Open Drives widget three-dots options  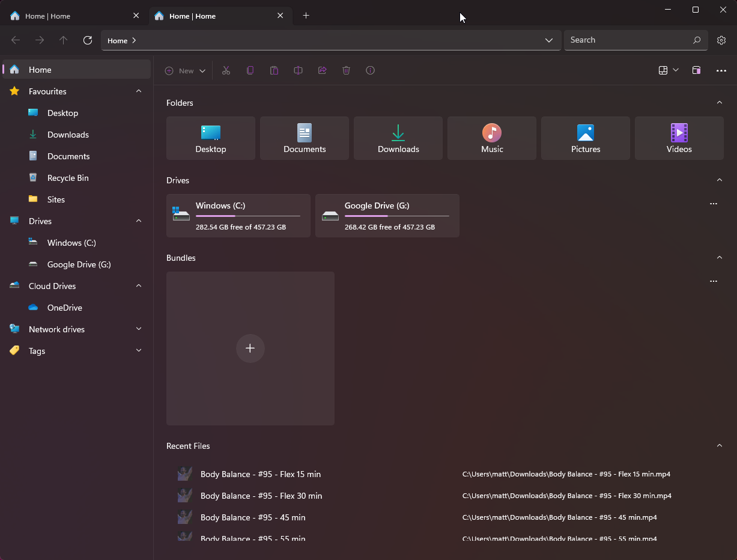[714, 204]
